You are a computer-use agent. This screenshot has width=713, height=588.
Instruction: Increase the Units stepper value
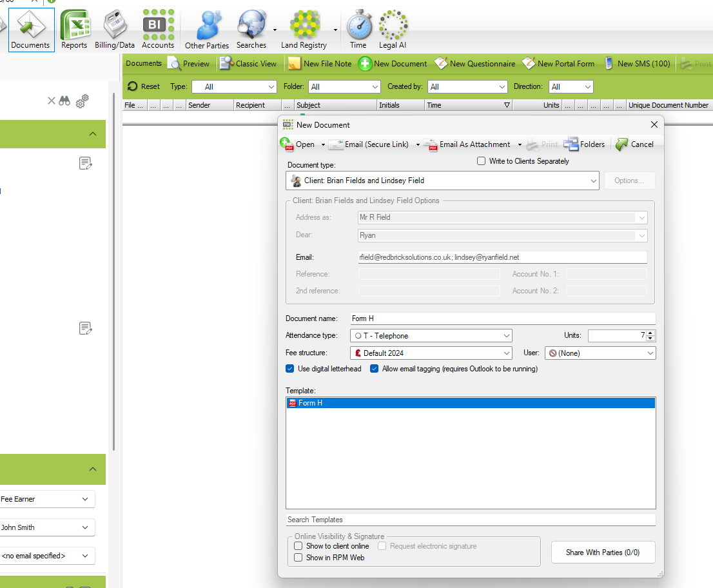(650, 333)
